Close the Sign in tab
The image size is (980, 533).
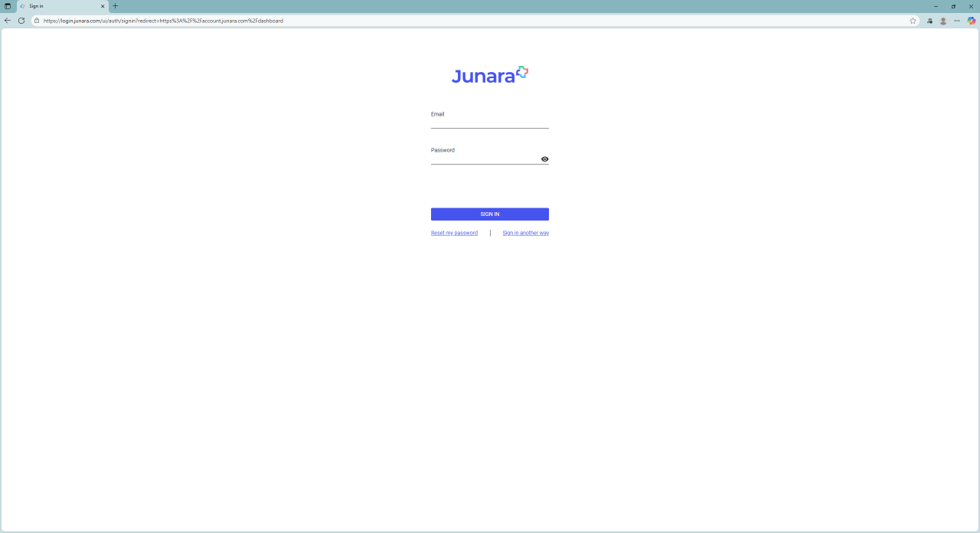tap(103, 6)
